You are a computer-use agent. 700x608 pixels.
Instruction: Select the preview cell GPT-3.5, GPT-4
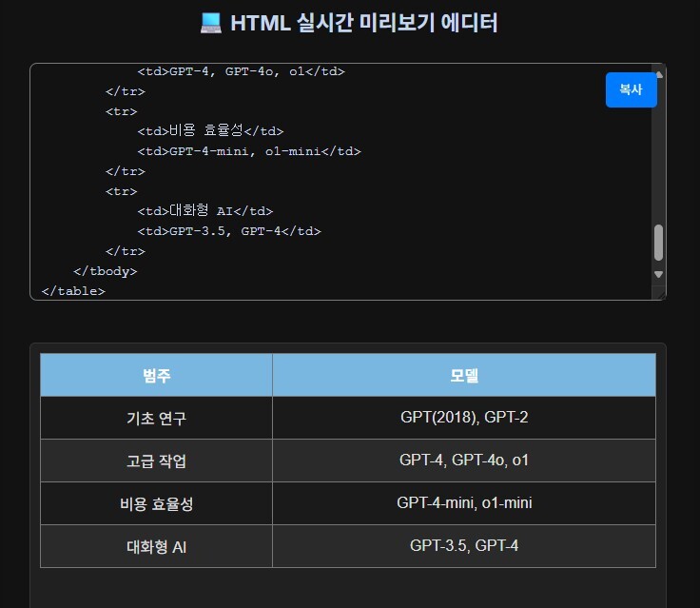pyautogui.click(x=464, y=546)
